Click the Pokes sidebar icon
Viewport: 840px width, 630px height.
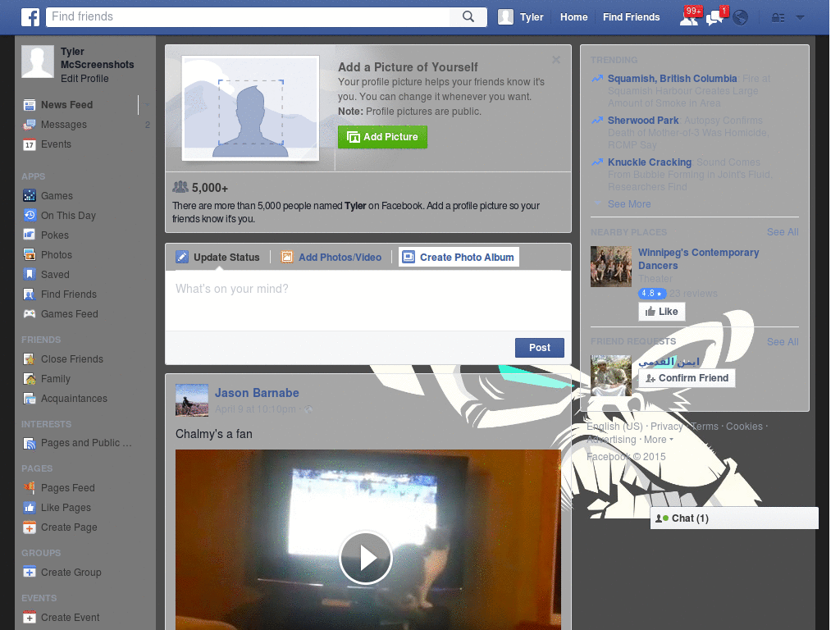point(30,235)
